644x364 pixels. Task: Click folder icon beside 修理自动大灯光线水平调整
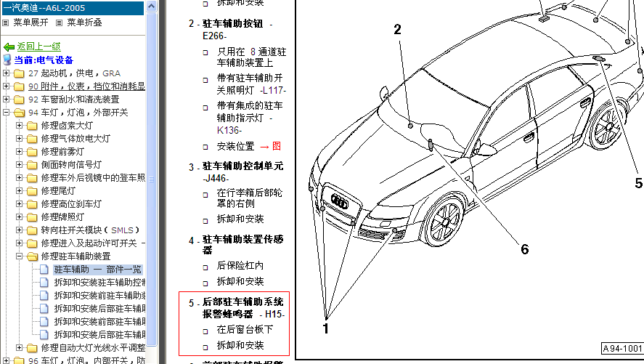click(32, 348)
